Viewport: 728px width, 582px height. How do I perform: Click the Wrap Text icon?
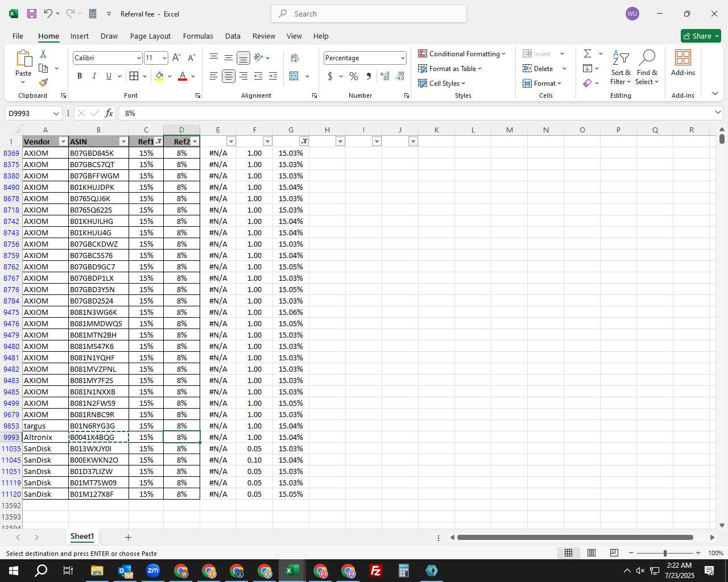295,57
